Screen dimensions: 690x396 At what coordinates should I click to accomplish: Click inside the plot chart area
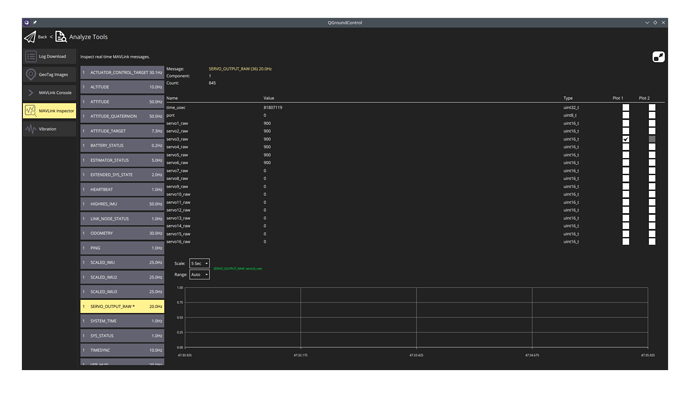(x=416, y=317)
